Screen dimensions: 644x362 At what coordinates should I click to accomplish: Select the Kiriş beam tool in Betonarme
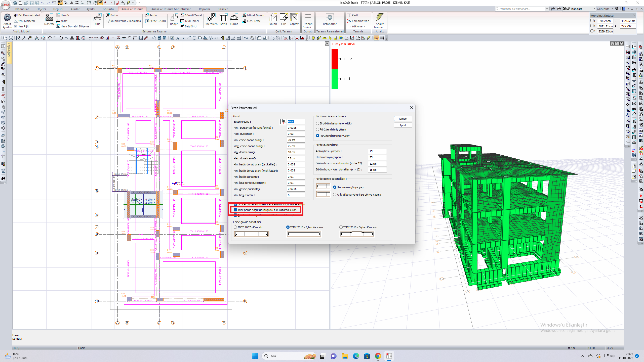click(x=97, y=20)
